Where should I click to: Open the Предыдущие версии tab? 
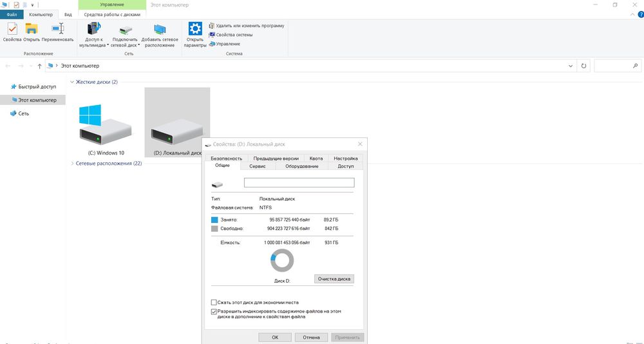pos(276,158)
